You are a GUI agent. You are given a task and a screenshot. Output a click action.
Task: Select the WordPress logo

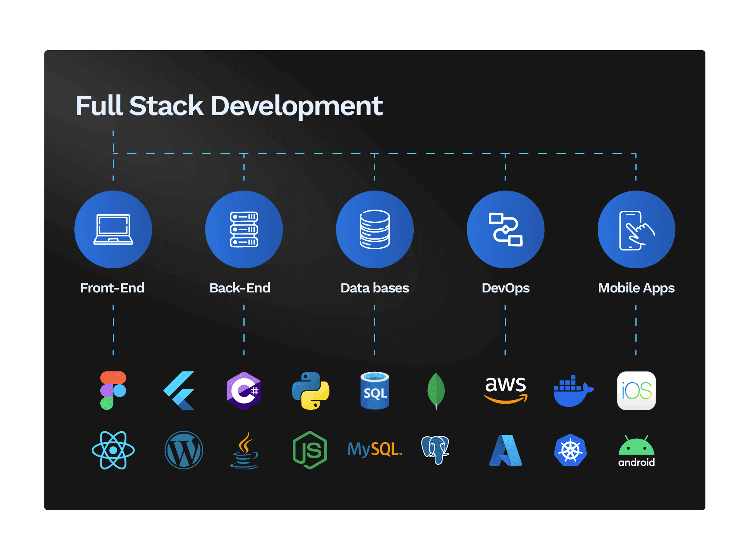point(184,450)
